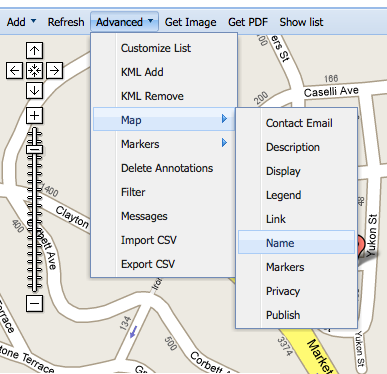Pan the map up with arrow icon
This screenshot has width=387, height=374.
(34, 51)
